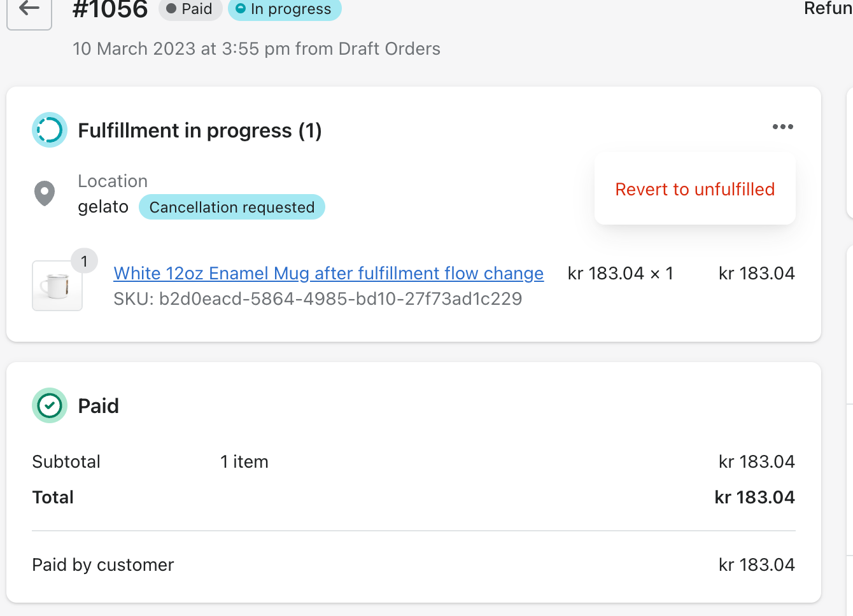Click the enamel mug product thumbnail
Screen dimensions: 853x616
point(57,285)
